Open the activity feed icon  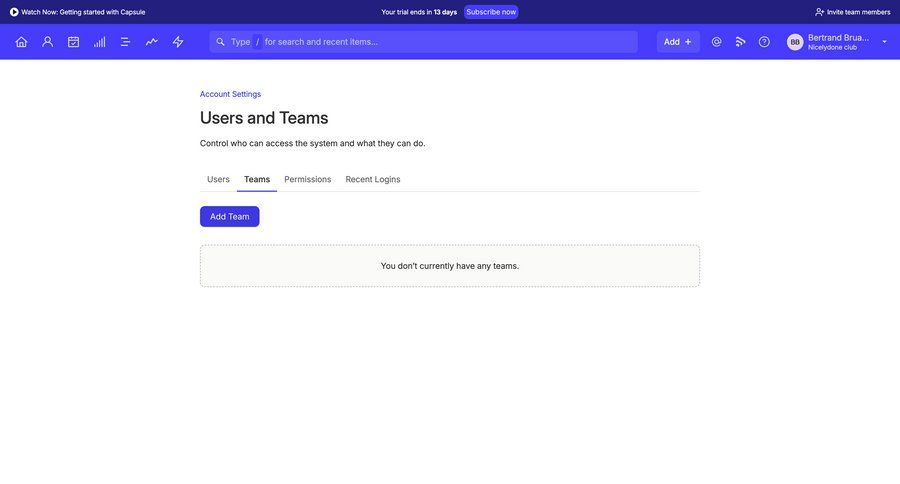tap(740, 42)
